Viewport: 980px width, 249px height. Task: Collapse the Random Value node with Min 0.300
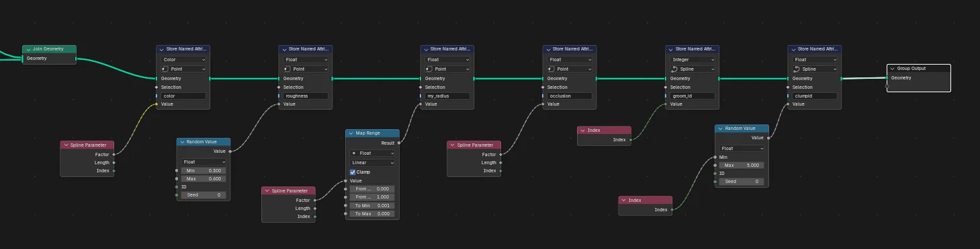coord(182,142)
